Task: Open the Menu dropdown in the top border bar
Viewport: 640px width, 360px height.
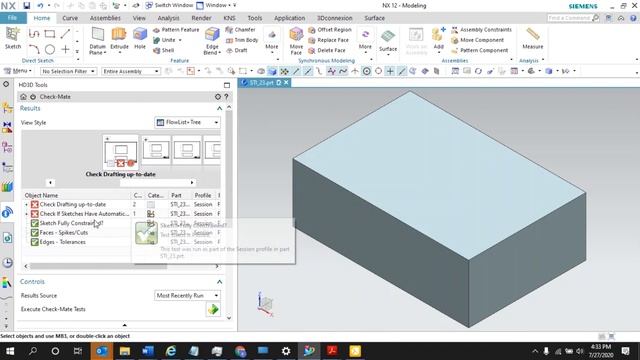Action: pyautogui.click(x=18, y=71)
